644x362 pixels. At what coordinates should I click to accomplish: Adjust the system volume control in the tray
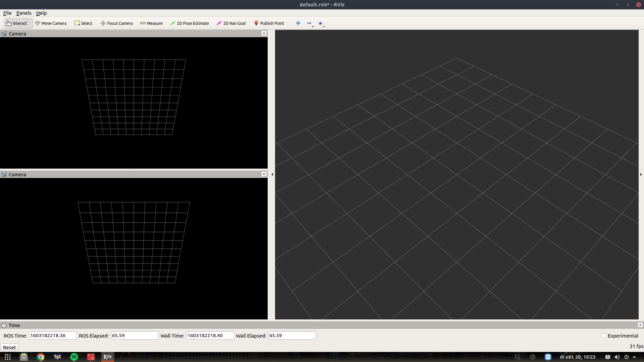[x=618, y=357]
